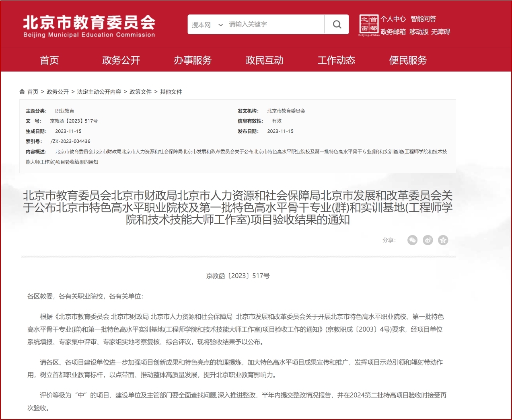512x420 pixels.
Task: Open the 工作动态 navigation item
Action: click(336, 60)
